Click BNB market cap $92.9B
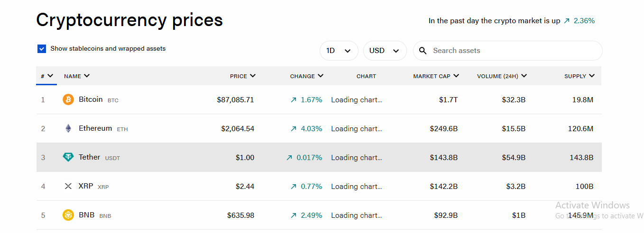 pos(446,215)
